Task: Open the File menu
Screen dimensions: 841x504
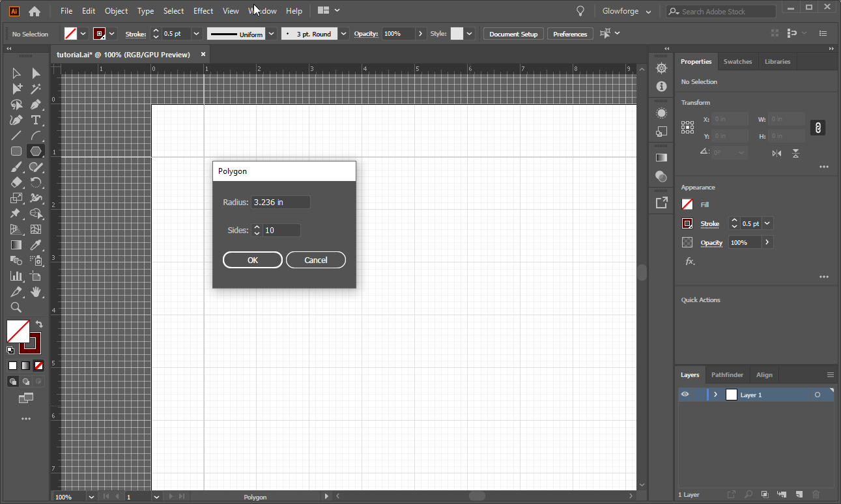Action: coord(66,11)
